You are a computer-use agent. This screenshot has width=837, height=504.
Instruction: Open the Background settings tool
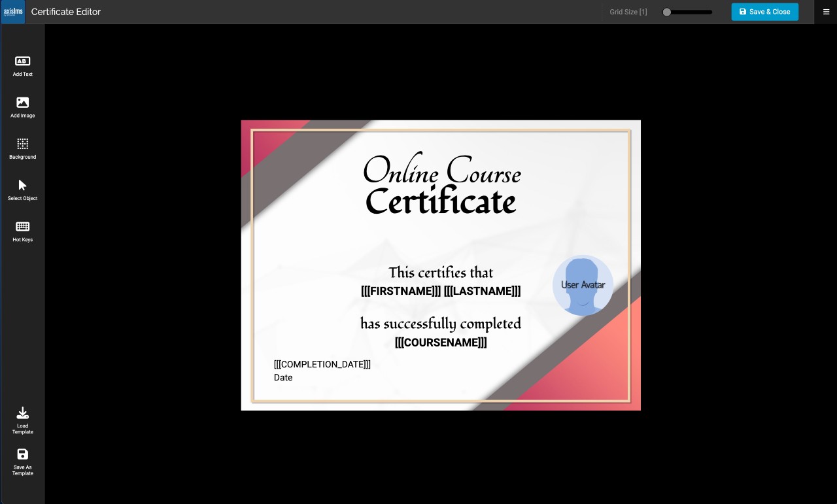(22, 148)
